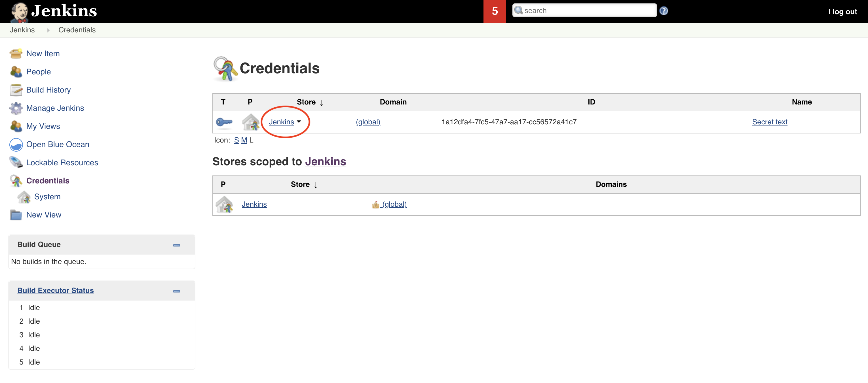Expand dropdown arrow next to Jenkins store

coord(299,122)
